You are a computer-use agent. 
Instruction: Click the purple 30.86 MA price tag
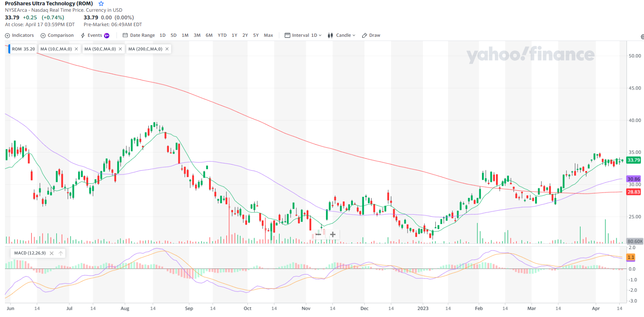pyautogui.click(x=633, y=179)
